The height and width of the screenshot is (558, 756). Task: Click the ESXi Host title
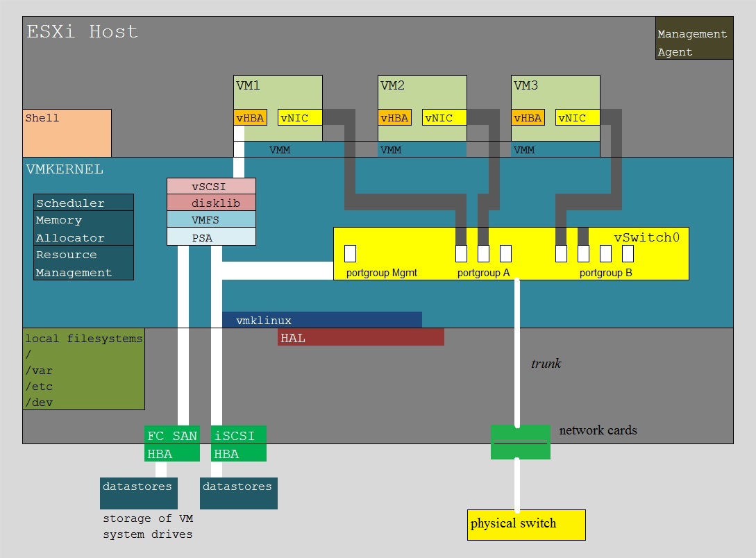click(82, 32)
